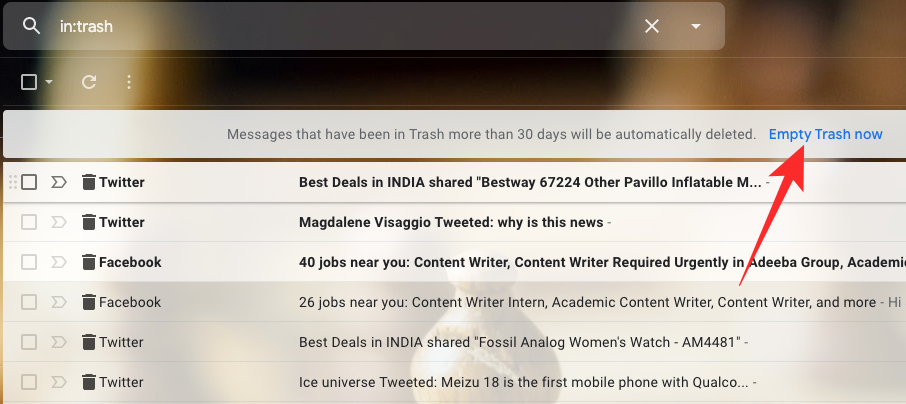
Task: Open the Fossil Analog Women's Watch email
Action: pyautogui.click(x=520, y=342)
